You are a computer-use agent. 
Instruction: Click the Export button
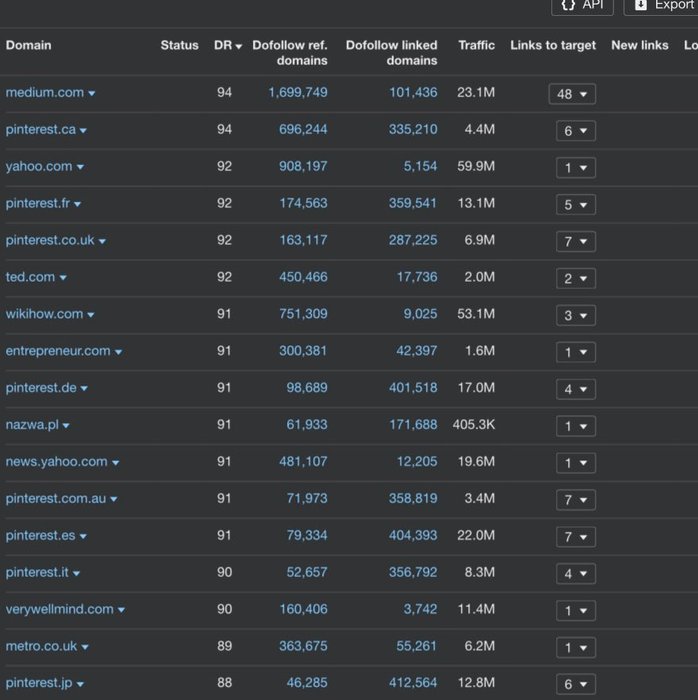[662, 5]
